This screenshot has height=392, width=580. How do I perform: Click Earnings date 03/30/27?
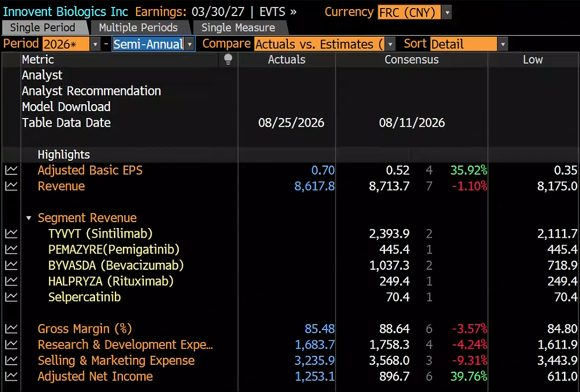218,12
